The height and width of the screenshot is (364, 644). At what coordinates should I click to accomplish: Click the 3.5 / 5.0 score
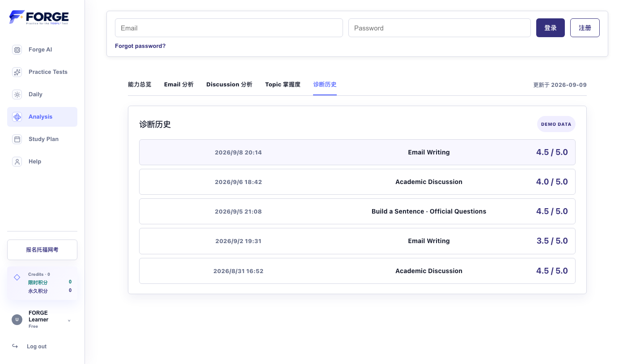click(x=552, y=241)
